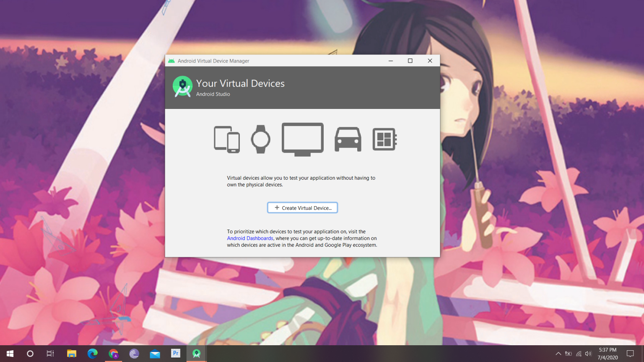Screen dimensions: 644x362
Task: Toggle Task View
Action: 49,353
